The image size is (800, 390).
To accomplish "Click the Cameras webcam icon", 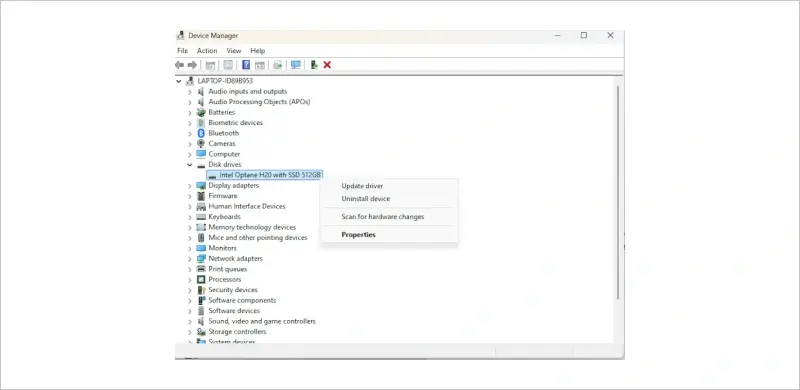I will (201, 143).
